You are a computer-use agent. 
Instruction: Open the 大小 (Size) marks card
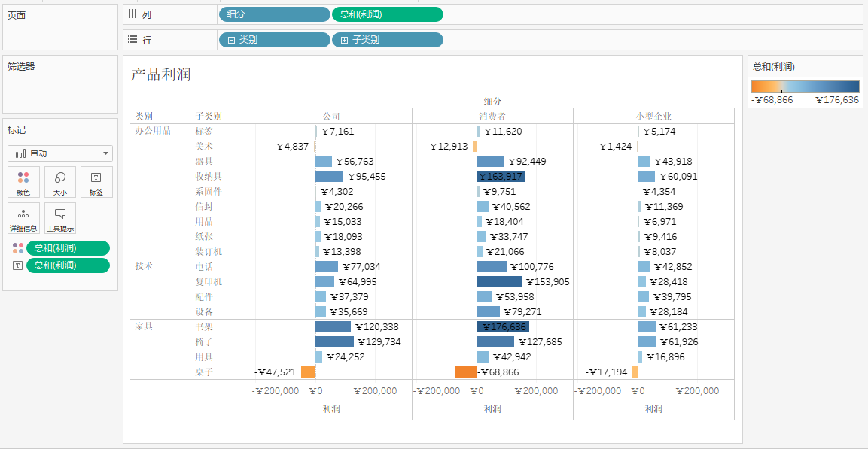pyautogui.click(x=59, y=182)
